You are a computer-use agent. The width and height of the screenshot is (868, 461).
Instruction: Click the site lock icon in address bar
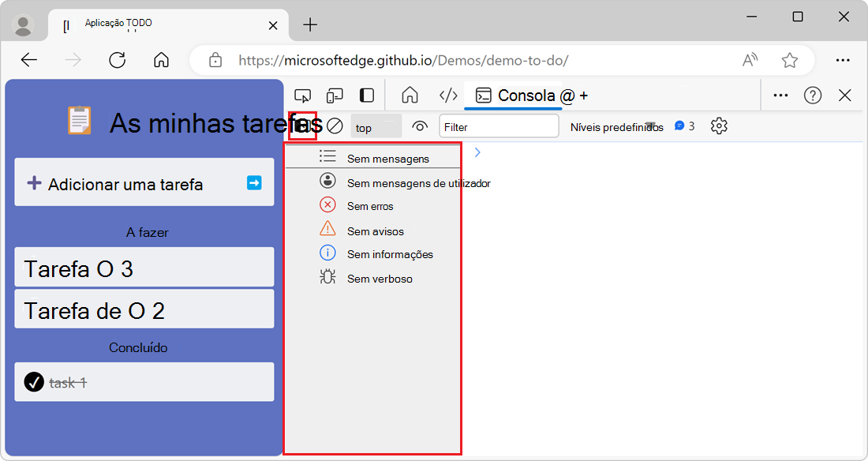pyautogui.click(x=215, y=60)
